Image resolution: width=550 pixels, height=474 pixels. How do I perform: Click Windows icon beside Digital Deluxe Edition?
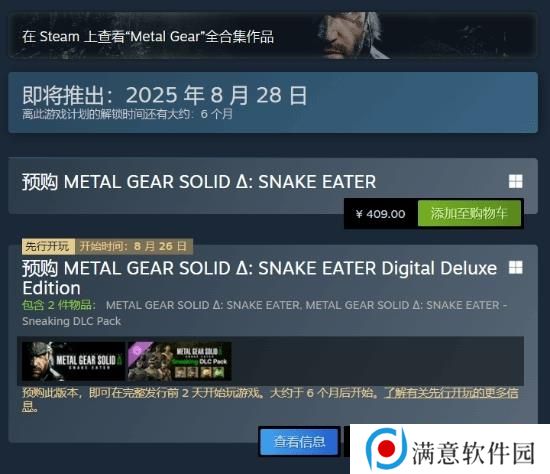[x=516, y=267]
